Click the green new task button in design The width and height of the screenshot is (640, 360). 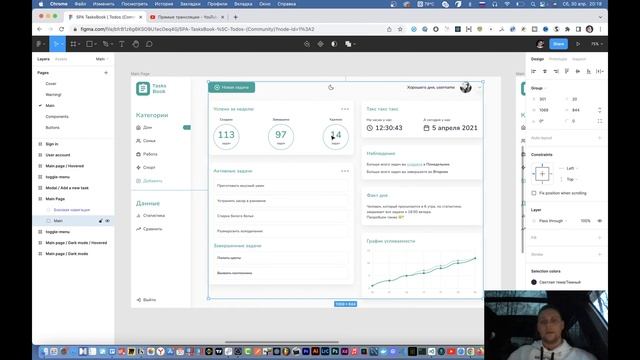(232, 87)
